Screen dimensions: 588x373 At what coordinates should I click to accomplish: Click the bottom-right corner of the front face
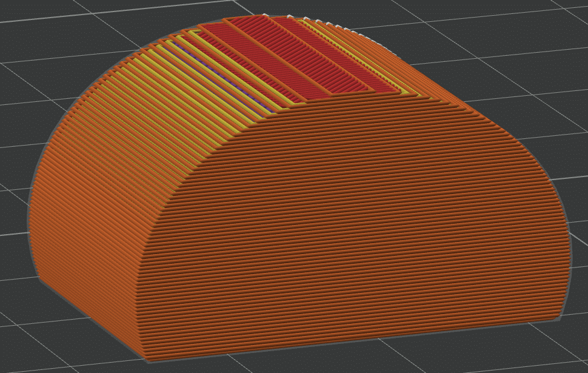click(x=556, y=315)
